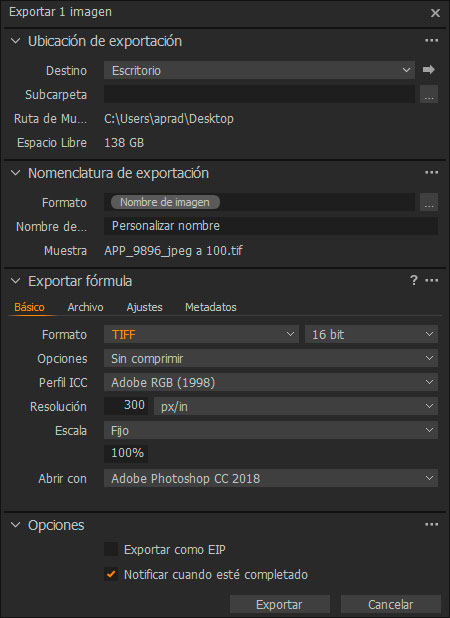Viewport: 450px width, 618px height.
Task: Click the Cancelar button
Action: click(390, 604)
